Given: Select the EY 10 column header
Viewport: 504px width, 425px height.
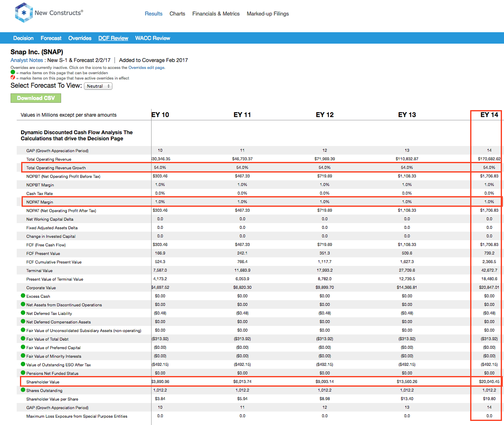Looking at the screenshot, I should tap(160, 115).
